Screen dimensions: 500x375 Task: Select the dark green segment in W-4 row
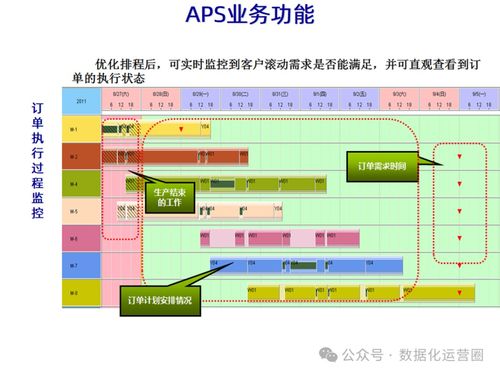223,184
